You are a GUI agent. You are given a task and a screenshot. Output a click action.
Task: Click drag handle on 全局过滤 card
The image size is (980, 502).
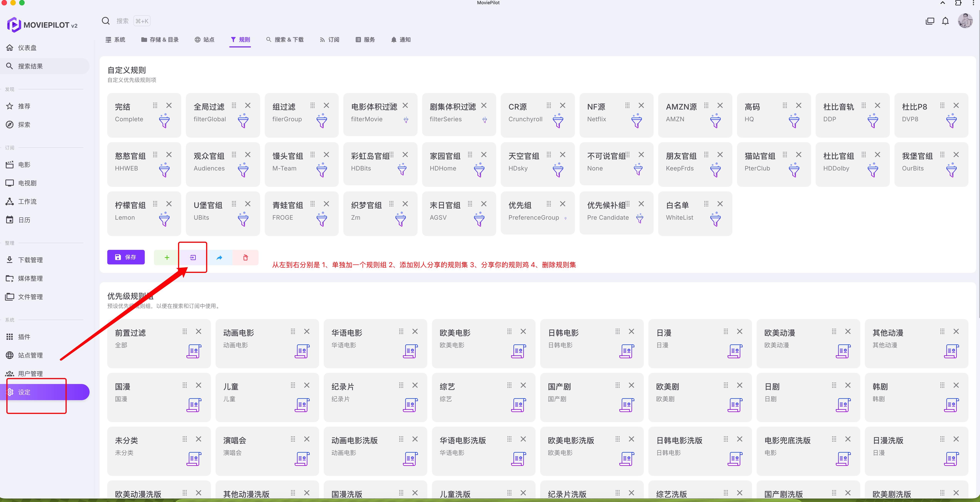point(234,105)
